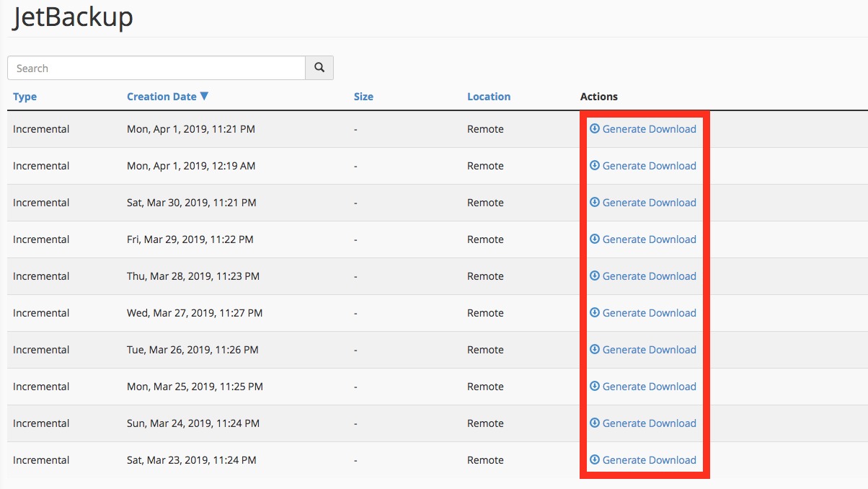Click the search magnifier button
This screenshot has height=489, width=868.
pyautogui.click(x=319, y=68)
